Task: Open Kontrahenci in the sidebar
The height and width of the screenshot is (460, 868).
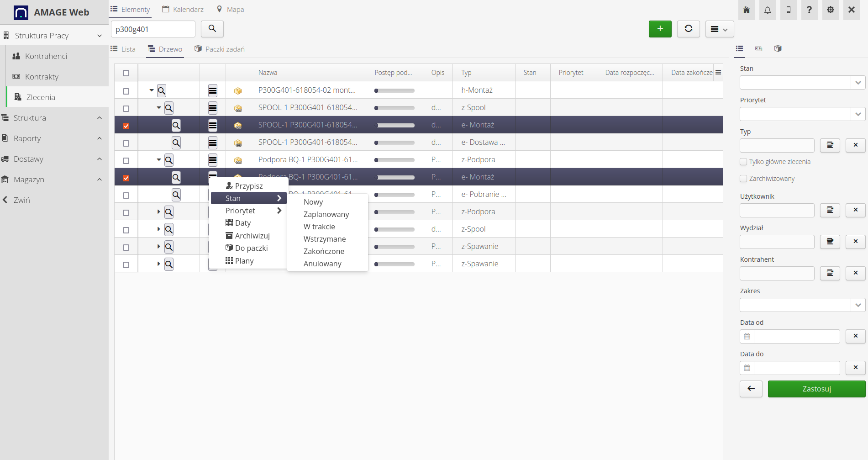Action: pyautogui.click(x=46, y=56)
